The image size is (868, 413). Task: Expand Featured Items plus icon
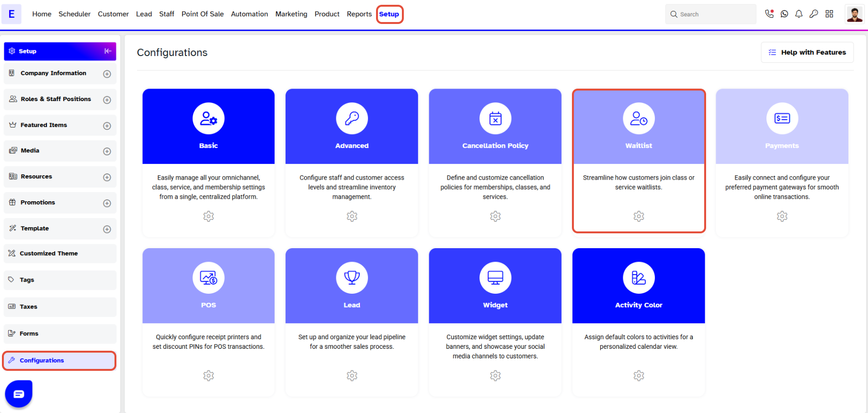click(x=107, y=126)
